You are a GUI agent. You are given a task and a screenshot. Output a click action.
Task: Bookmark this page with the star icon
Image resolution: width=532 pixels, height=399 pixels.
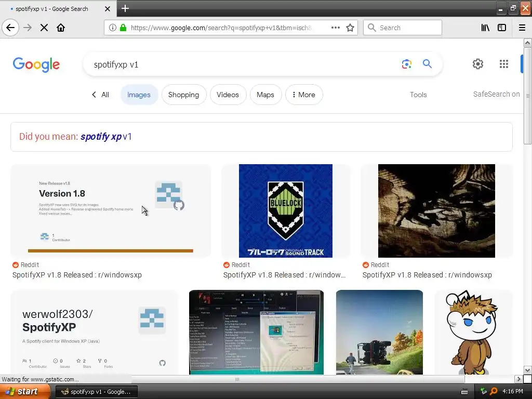350,28
